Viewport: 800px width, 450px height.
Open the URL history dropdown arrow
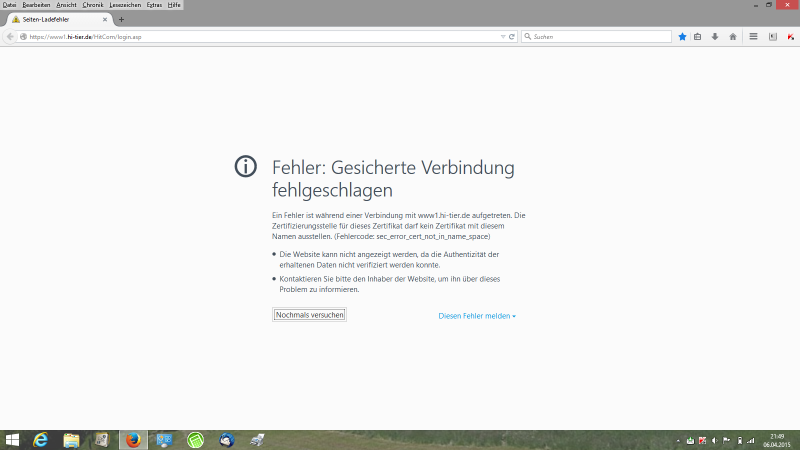(x=503, y=37)
